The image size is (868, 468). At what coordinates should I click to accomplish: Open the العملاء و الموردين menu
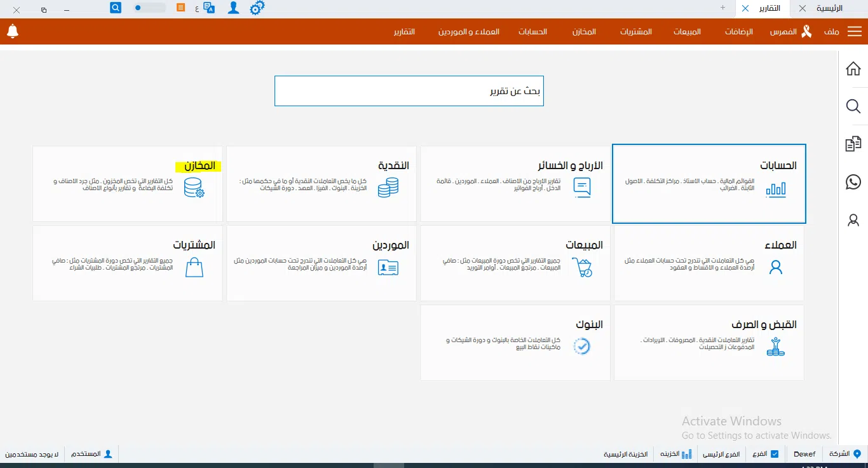(469, 31)
